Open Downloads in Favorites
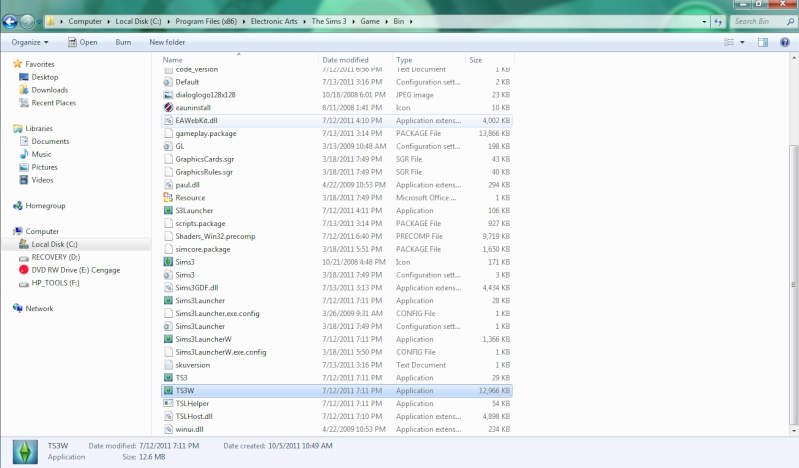 pos(49,90)
